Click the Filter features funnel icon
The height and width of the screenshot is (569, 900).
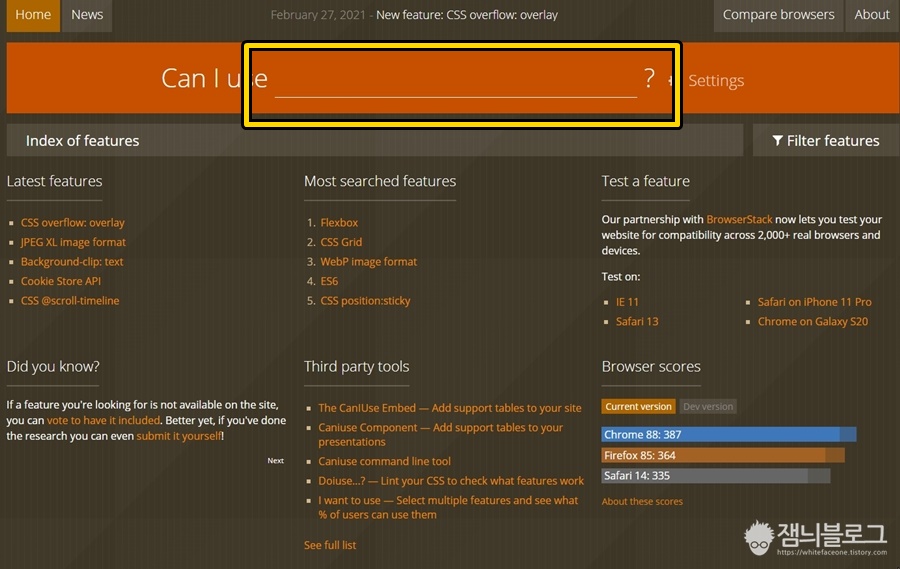pyautogui.click(x=777, y=141)
